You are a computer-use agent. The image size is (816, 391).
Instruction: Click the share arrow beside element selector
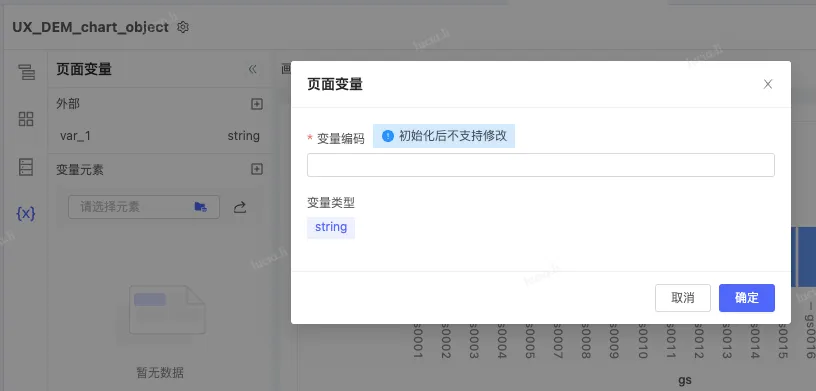(239, 208)
